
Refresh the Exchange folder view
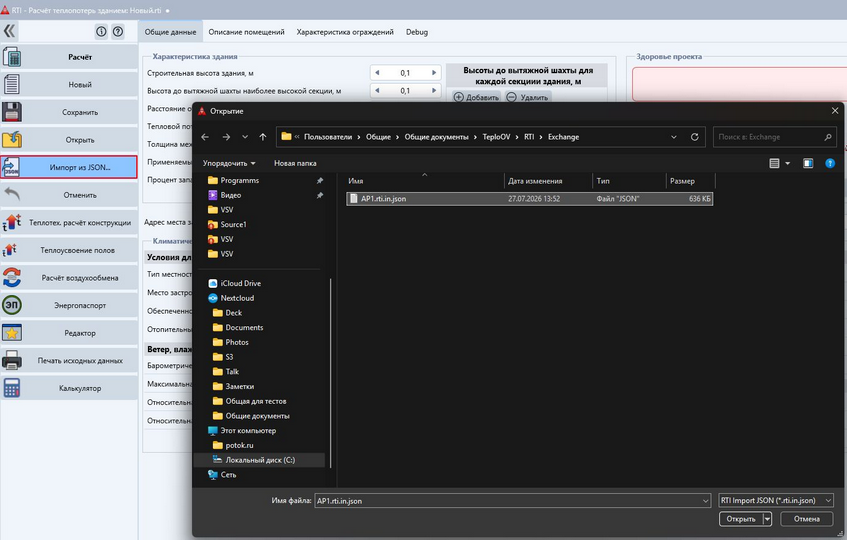pos(695,137)
